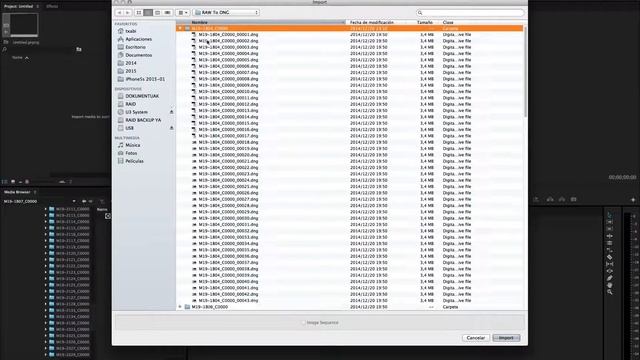This screenshot has width=640, height=360.
Task: Click the Import button
Action: [506, 338]
